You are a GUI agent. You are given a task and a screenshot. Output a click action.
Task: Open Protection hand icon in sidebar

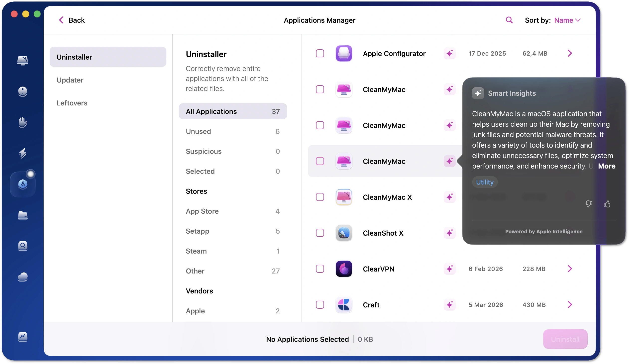pyautogui.click(x=23, y=122)
